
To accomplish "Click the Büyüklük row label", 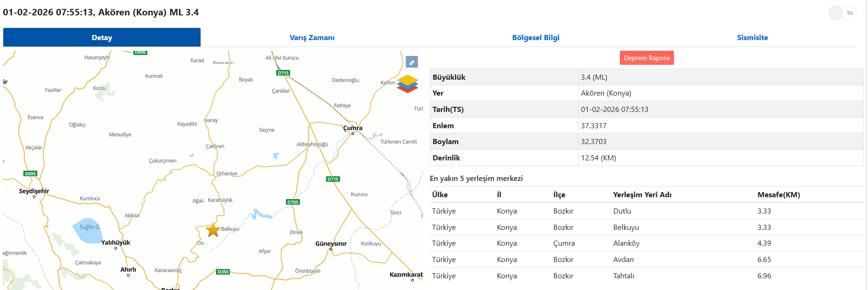I will (449, 77).
